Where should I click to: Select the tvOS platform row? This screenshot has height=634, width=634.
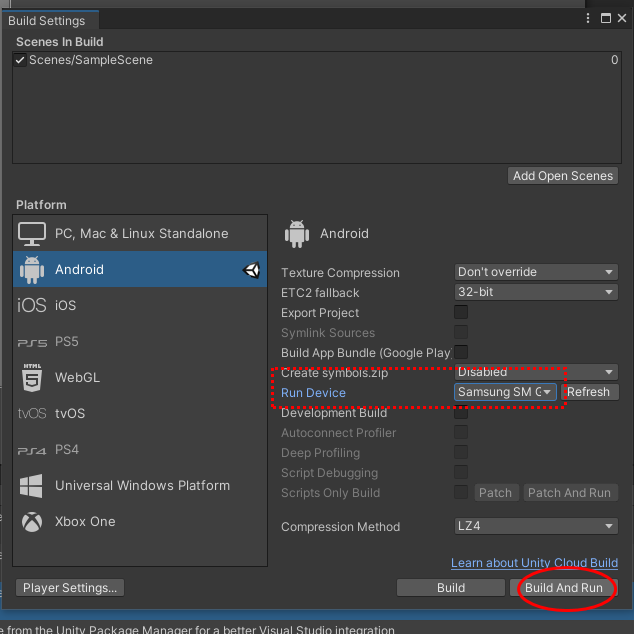(x=140, y=414)
